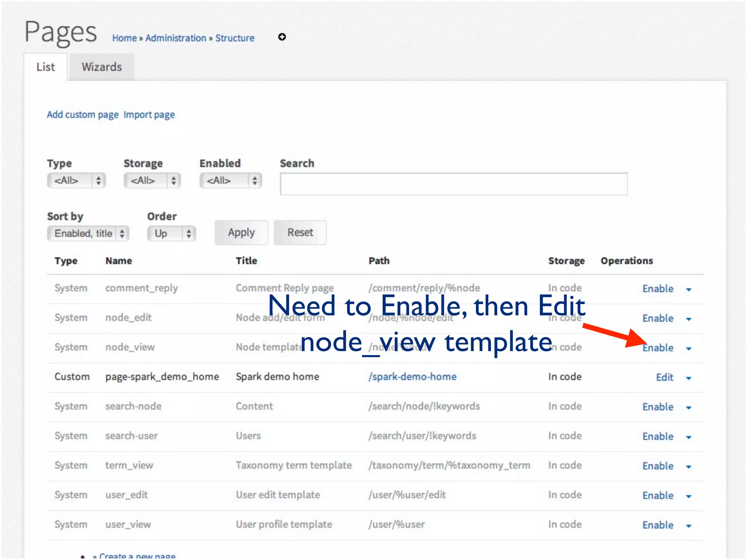The image size is (747, 560).
Task: Click the 'Spark demo home' title cell
Action: [x=277, y=377]
